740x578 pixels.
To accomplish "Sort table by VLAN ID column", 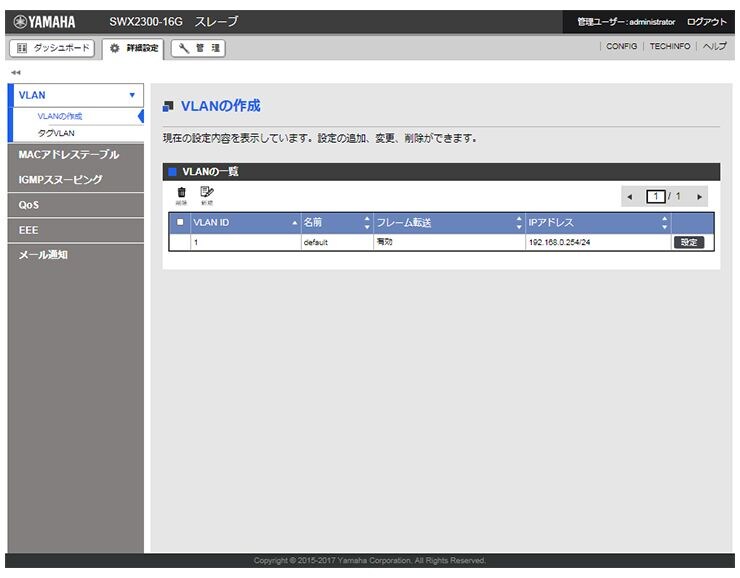I will point(244,222).
